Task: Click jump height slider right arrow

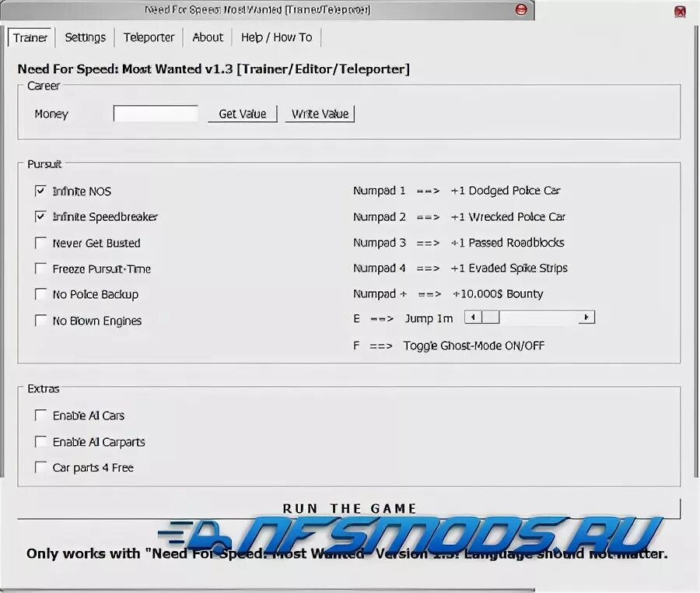Action: [586, 318]
